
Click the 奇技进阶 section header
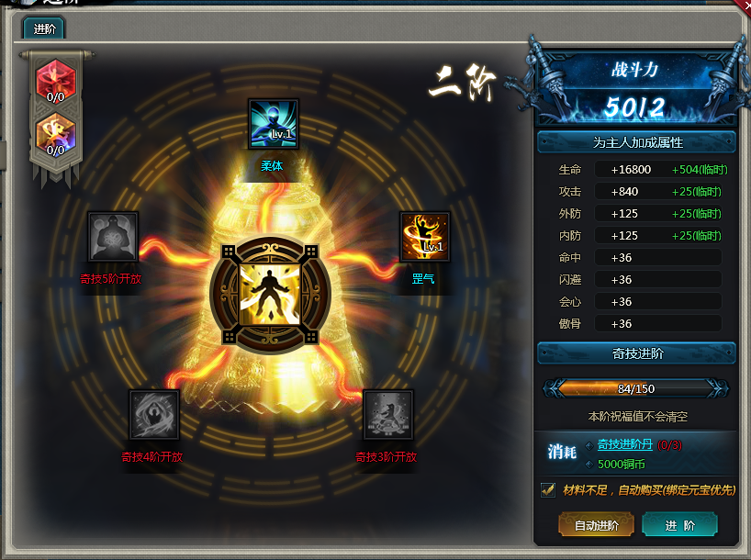[636, 353]
